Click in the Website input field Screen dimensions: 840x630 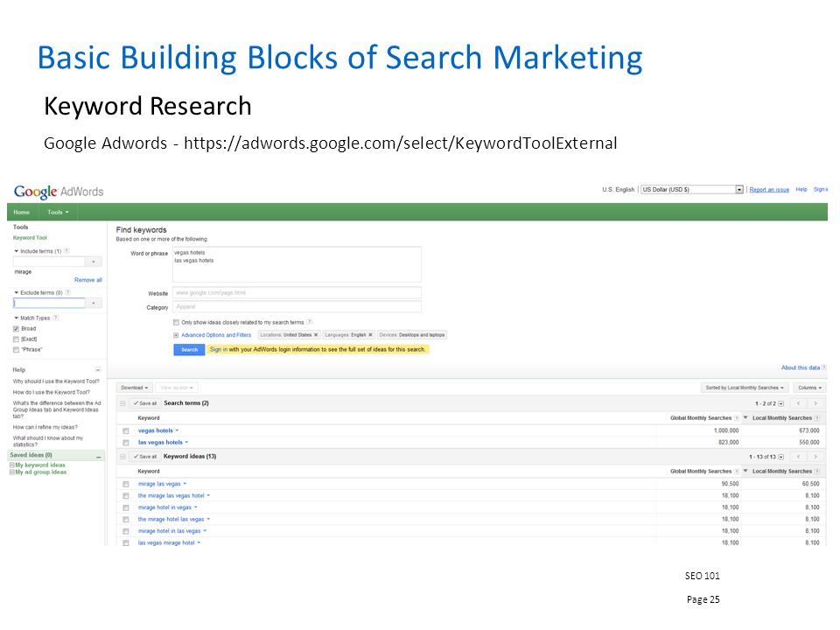[x=297, y=292]
